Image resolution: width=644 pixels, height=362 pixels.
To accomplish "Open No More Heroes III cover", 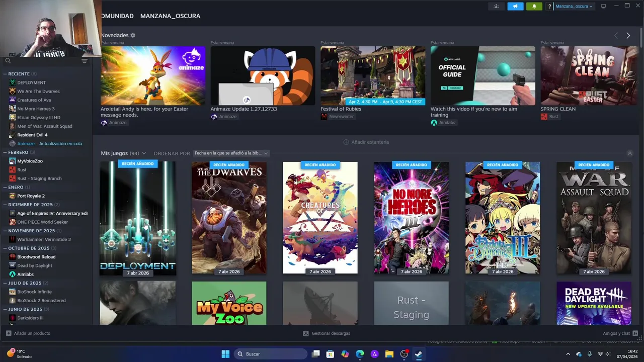I will pyautogui.click(x=412, y=218).
